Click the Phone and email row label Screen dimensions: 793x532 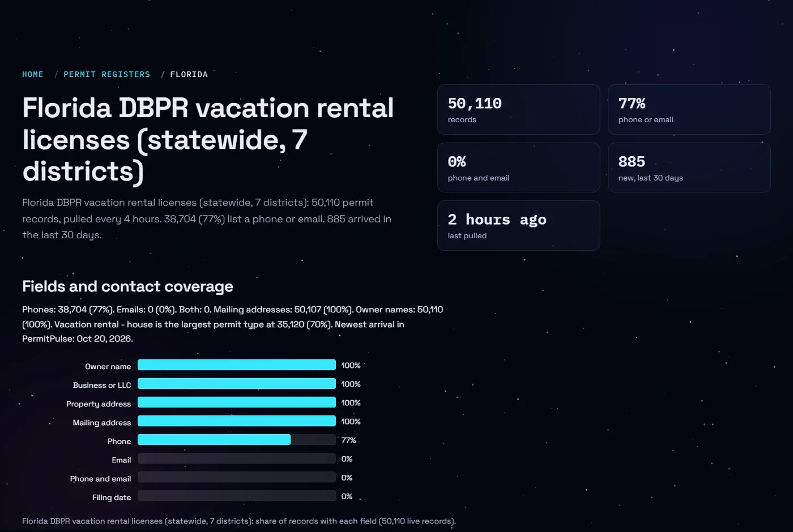coord(100,478)
